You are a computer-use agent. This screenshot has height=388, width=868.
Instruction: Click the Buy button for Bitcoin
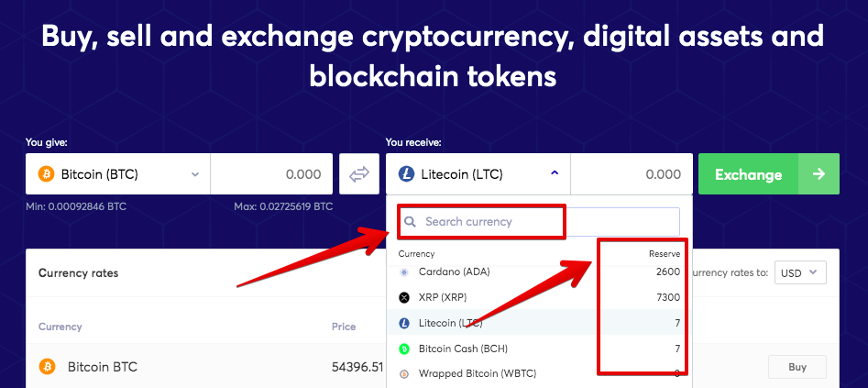point(797,367)
